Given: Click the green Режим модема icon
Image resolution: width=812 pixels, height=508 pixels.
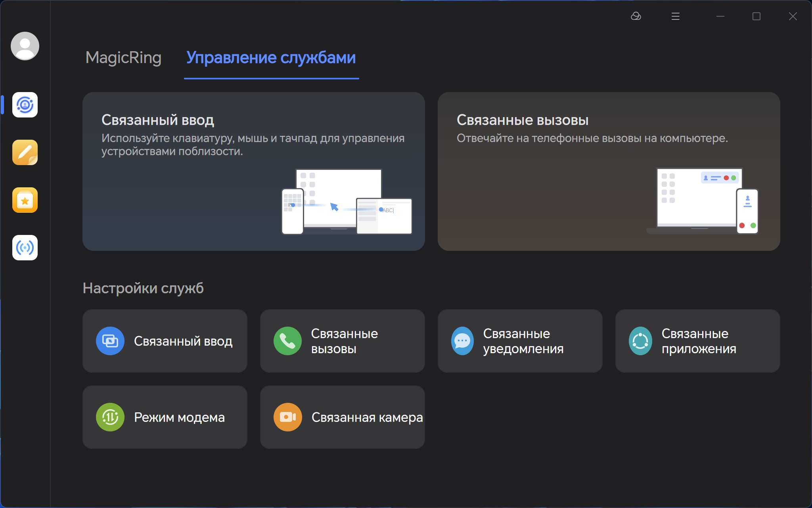Looking at the screenshot, I should (x=110, y=417).
